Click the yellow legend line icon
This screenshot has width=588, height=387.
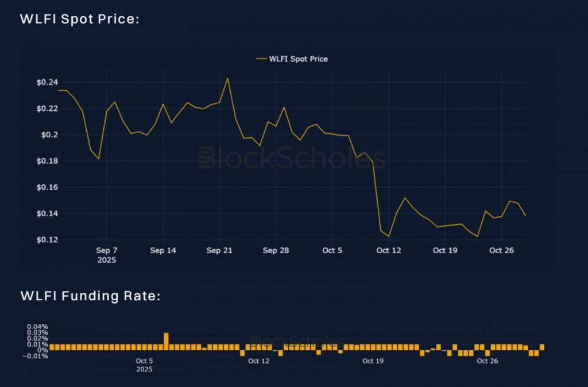pos(261,59)
